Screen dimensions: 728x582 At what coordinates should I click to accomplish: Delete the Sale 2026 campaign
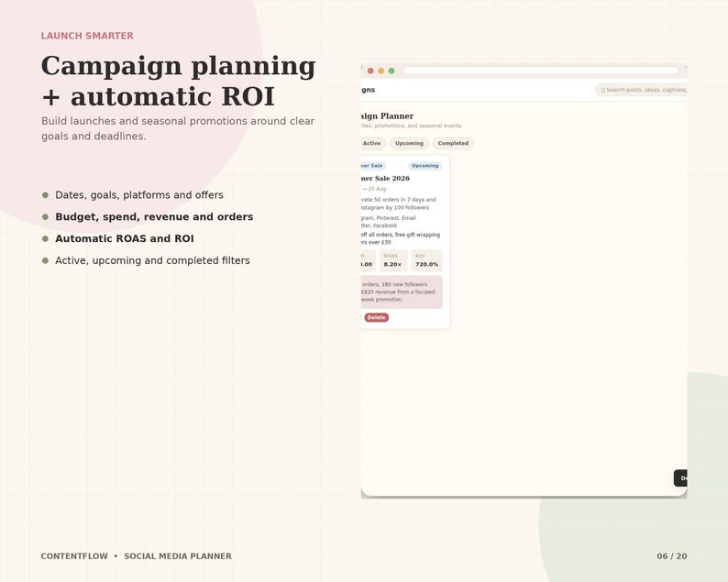pyautogui.click(x=376, y=317)
